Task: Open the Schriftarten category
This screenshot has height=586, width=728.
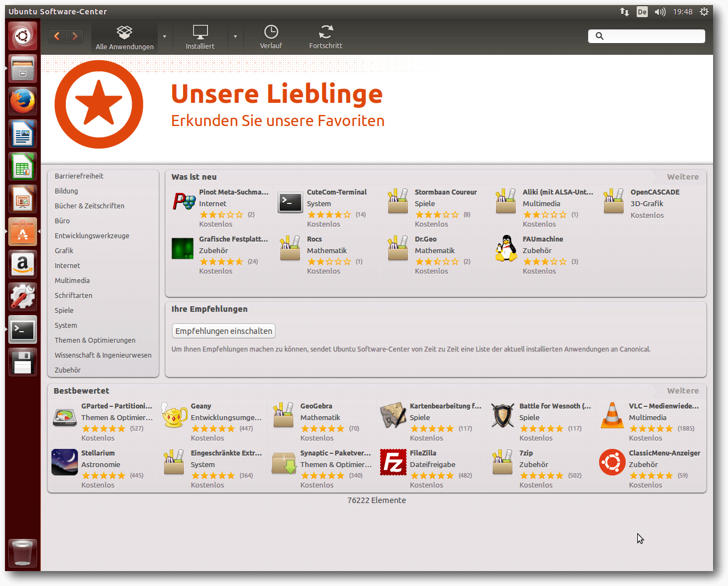Action: (x=74, y=295)
